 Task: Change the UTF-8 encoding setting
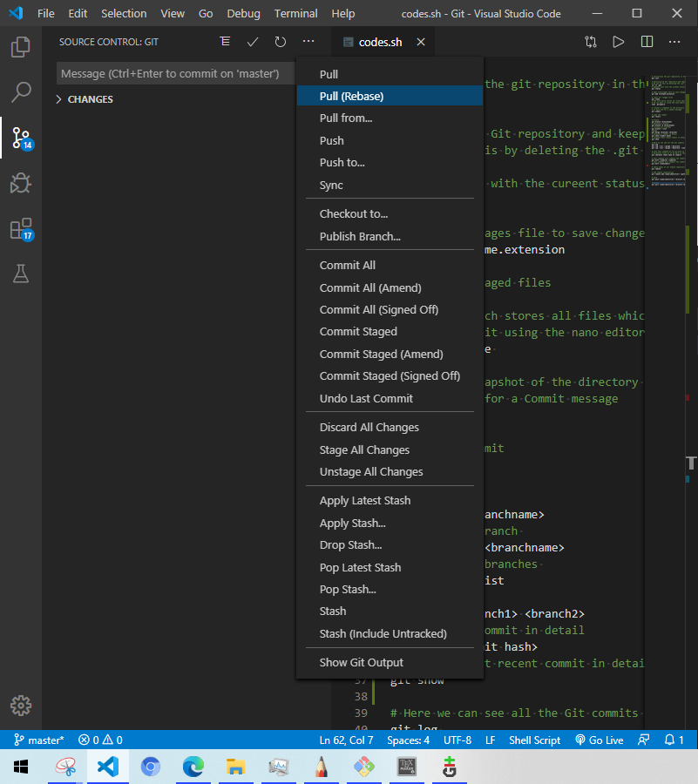(x=457, y=740)
